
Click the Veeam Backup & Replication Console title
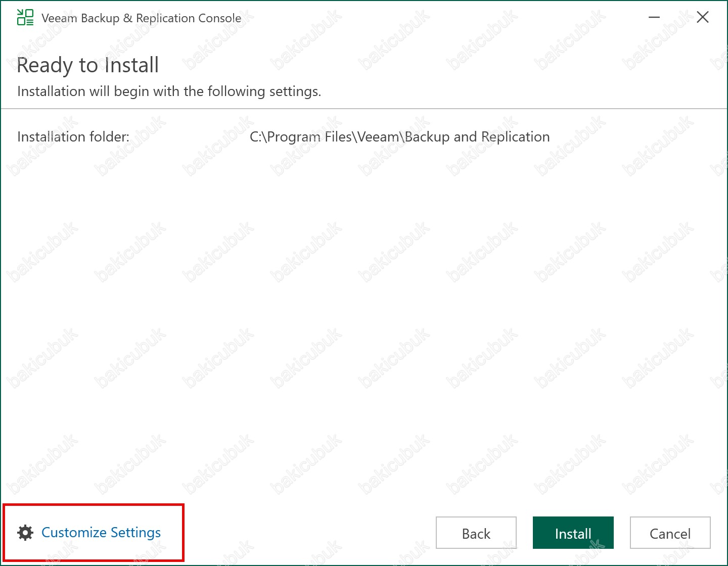(142, 18)
